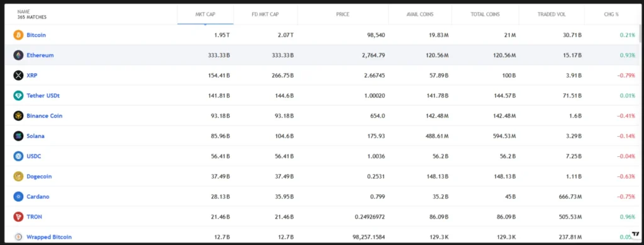Click Cardano total coins 45 B

pyautogui.click(x=511, y=197)
